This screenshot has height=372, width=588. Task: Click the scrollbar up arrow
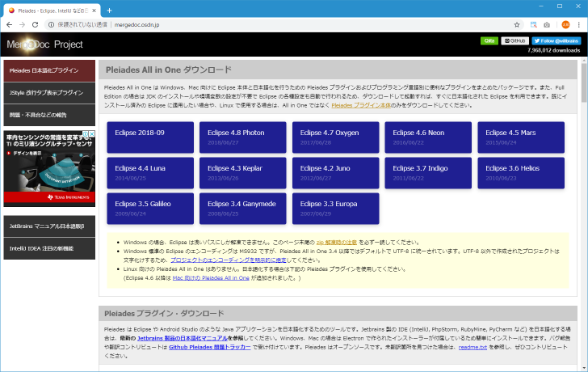point(584,61)
